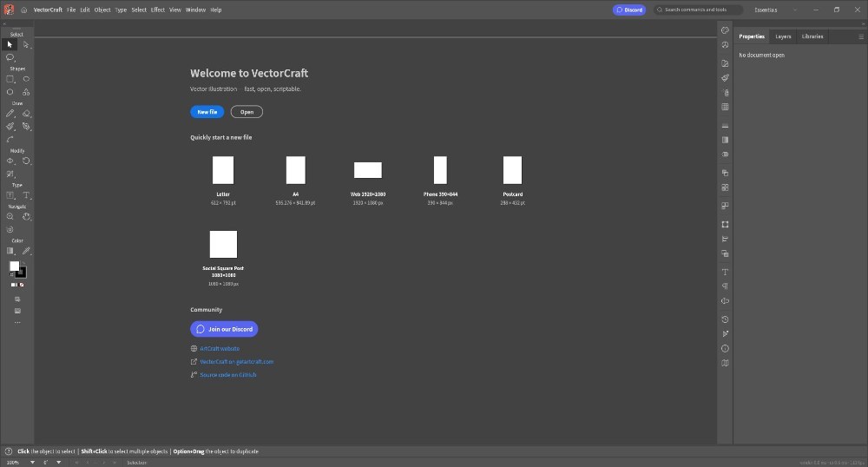Screen dimensions: 868x467
Task: Click the Discord button in title bar
Action: [629, 10]
